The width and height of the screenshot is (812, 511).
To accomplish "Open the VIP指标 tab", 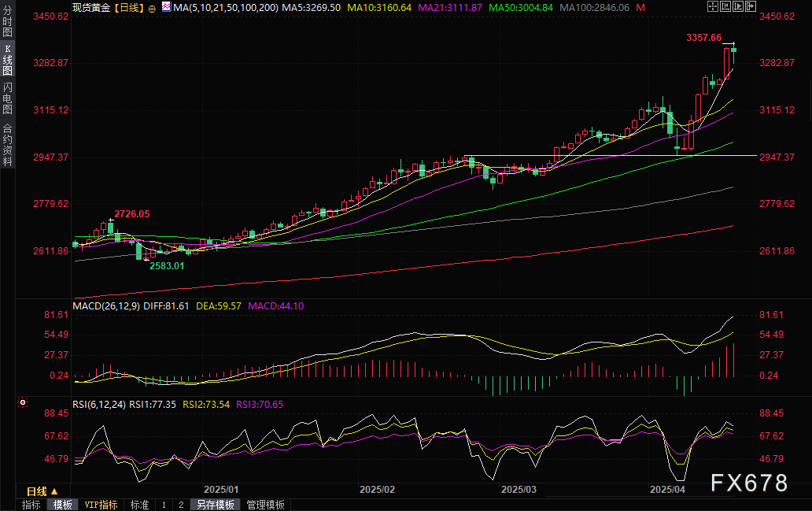I will click(101, 505).
